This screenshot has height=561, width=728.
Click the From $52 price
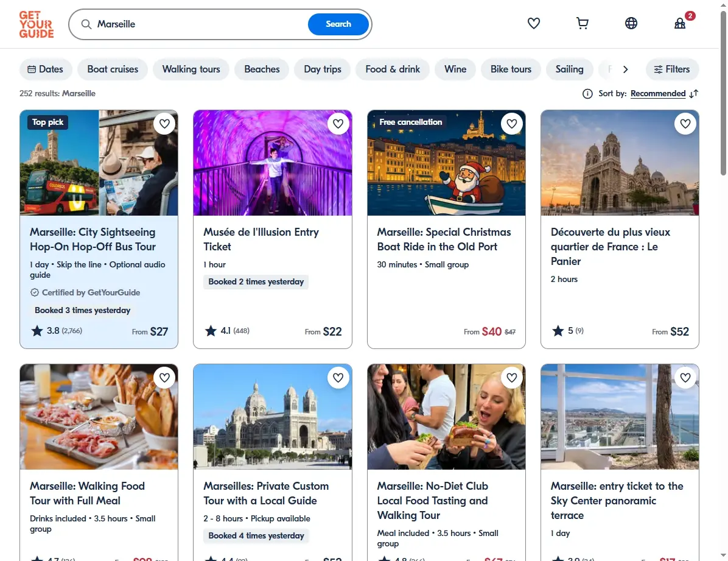(670, 331)
